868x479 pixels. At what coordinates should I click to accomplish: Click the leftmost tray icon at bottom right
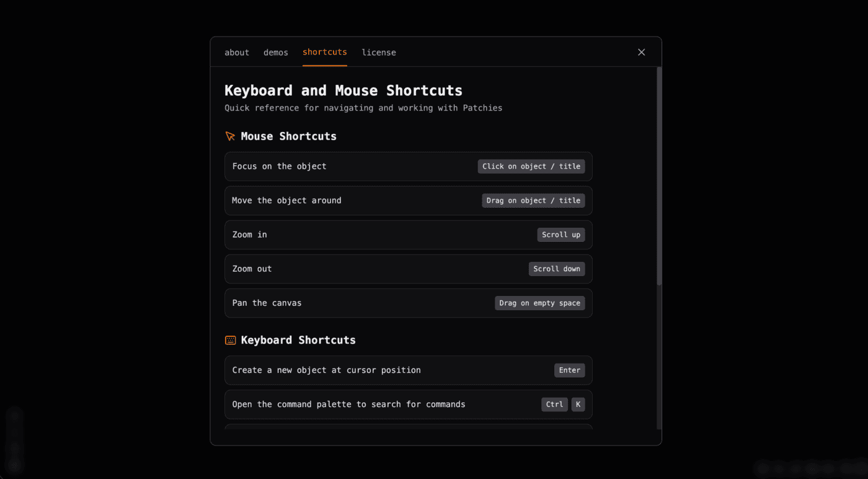(763, 468)
